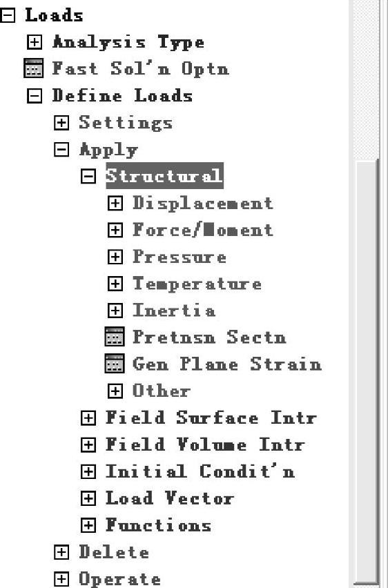388x588 pixels.
Task: Collapse the Define Loads node
Action: pyautogui.click(x=34, y=96)
